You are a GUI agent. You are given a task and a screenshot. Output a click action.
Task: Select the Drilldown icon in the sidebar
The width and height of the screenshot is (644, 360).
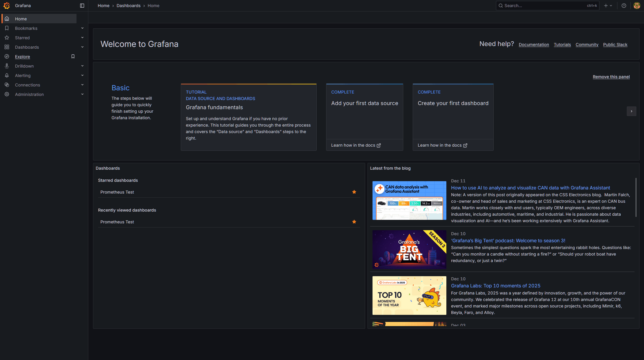pyautogui.click(x=7, y=66)
